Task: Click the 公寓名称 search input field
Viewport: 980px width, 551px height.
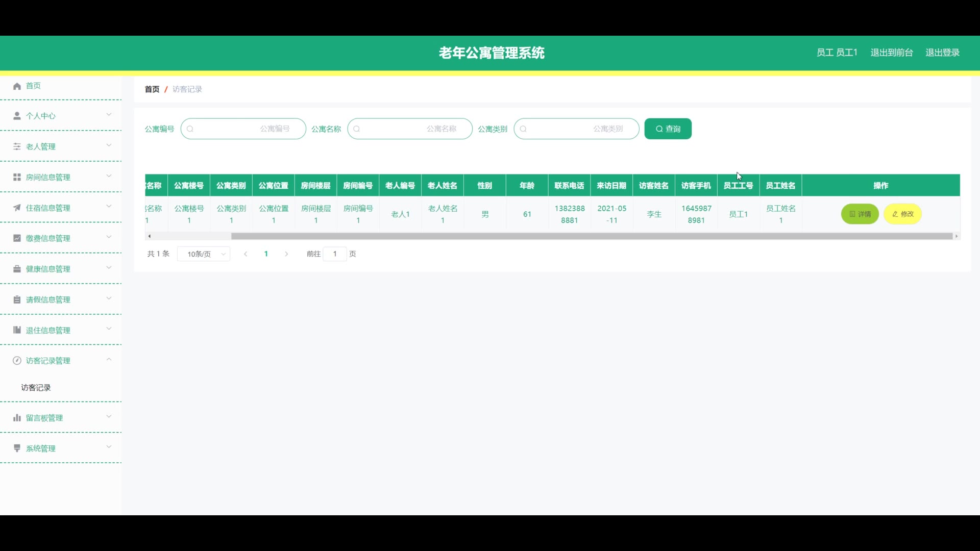Action: coord(410,129)
